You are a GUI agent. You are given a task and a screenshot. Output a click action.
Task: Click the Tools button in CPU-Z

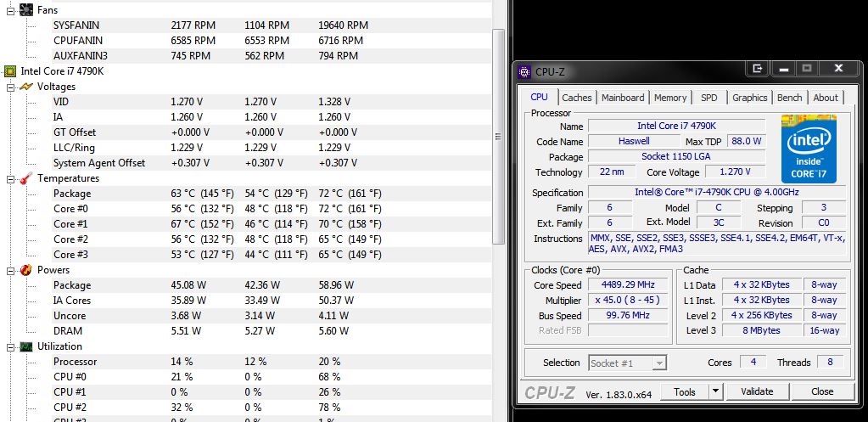coord(685,391)
